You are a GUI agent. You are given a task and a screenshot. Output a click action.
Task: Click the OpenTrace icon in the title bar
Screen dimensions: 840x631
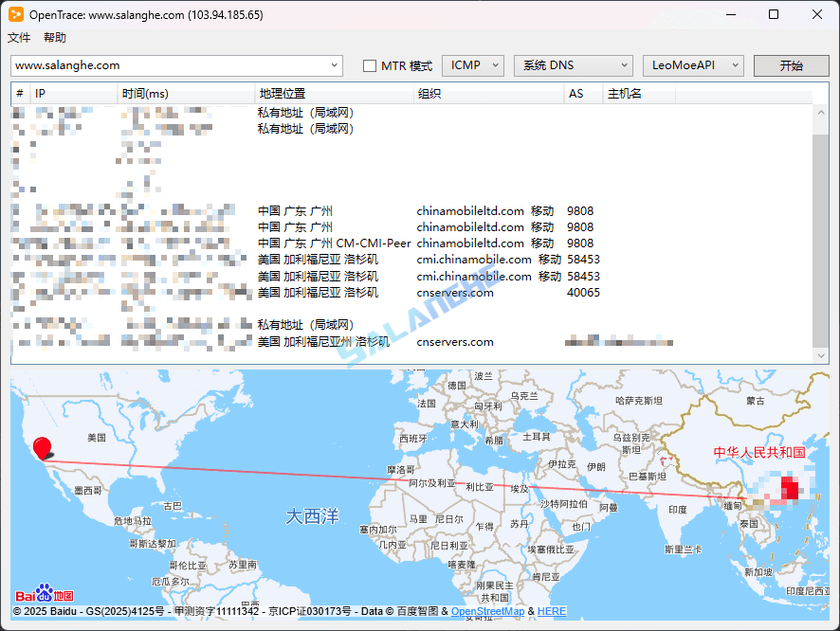click(x=15, y=14)
